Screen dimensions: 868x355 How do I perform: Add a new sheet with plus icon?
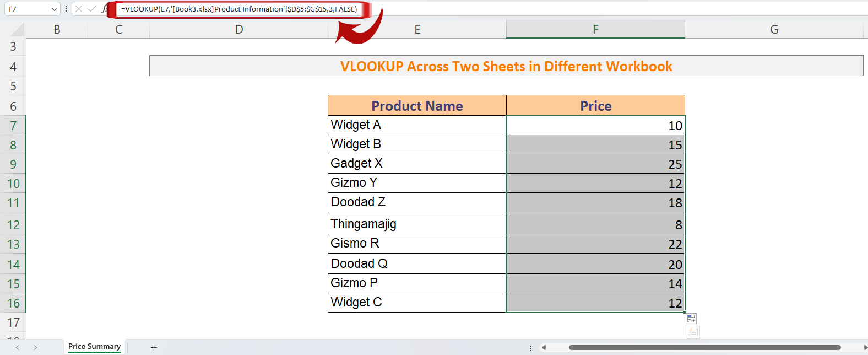pos(154,347)
